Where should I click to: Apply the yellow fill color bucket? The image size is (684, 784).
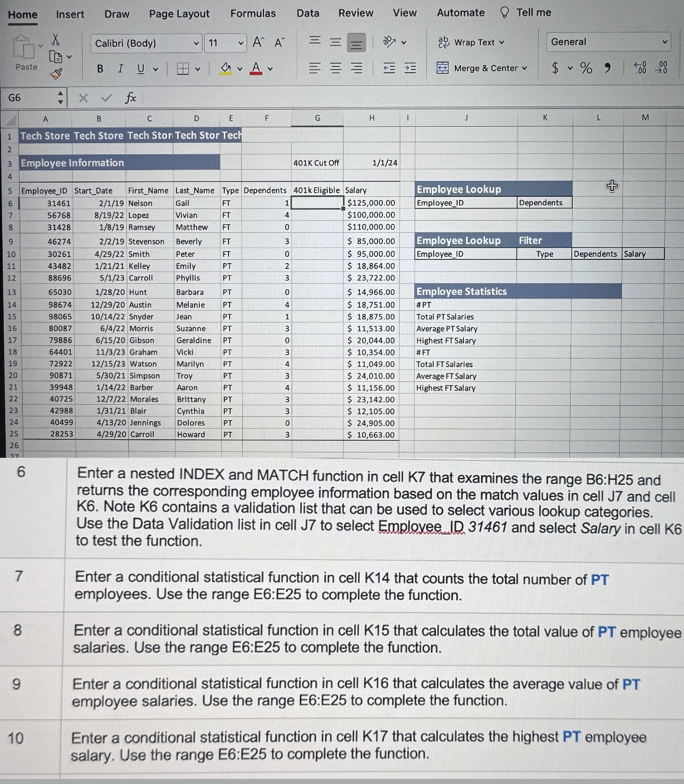click(226, 68)
